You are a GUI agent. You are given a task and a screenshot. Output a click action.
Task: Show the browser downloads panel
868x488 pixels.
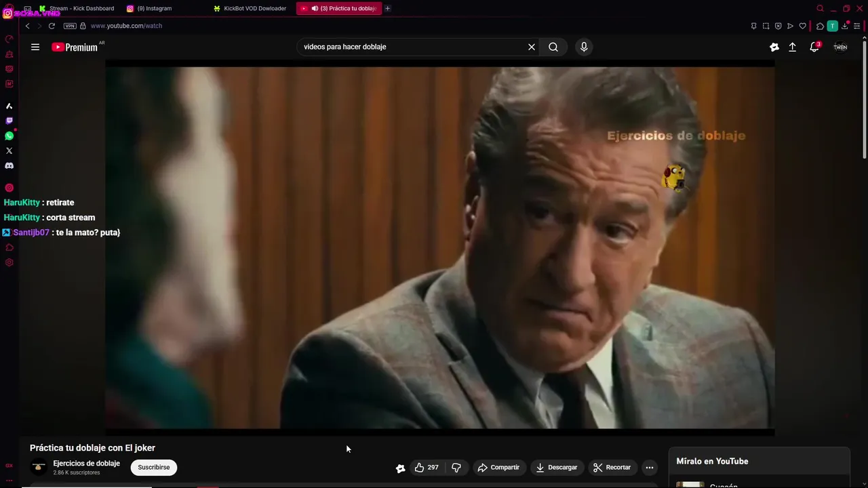(x=845, y=26)
